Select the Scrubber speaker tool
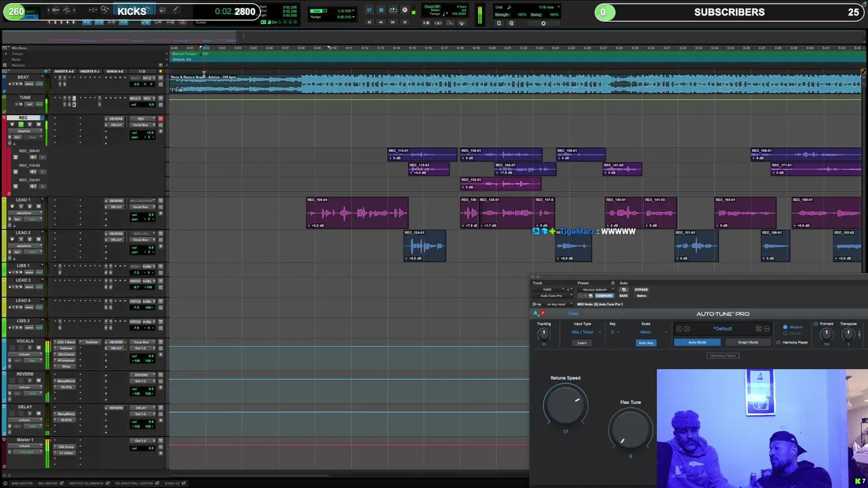Image resolution: width=868 pixels, height=488 pixels. (x=162, y=9)
